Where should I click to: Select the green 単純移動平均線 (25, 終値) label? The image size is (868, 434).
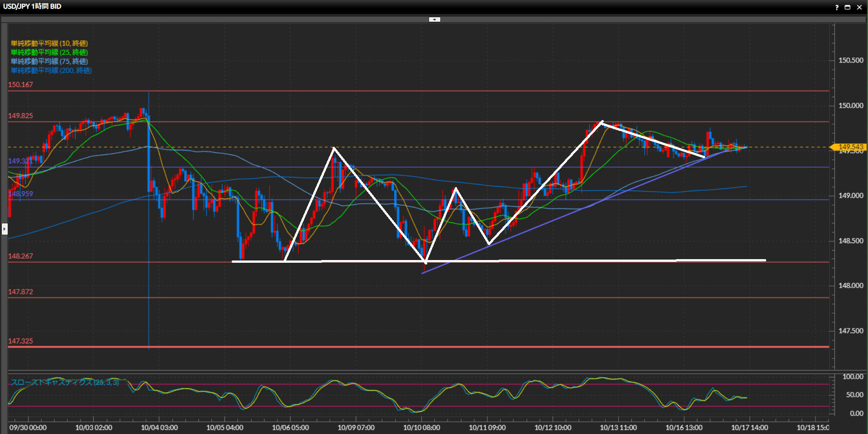pyautogui.click(x=49, y=53)
